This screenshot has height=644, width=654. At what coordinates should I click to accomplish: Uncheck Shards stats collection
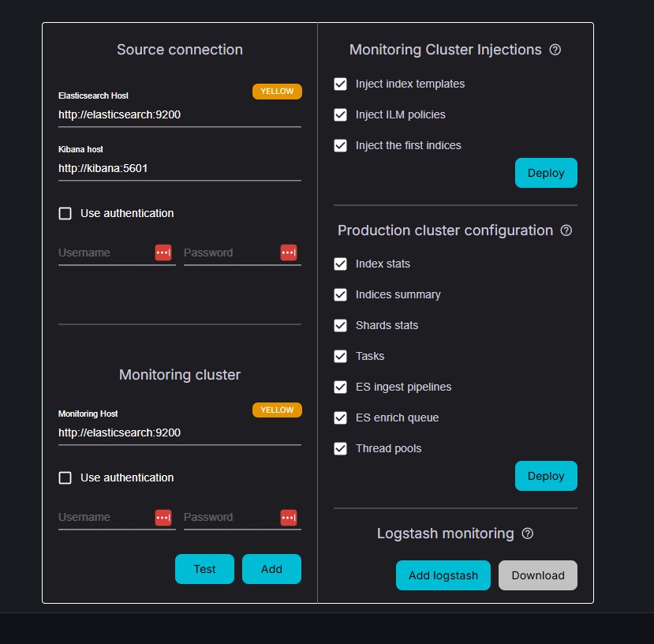pos(340,325)
